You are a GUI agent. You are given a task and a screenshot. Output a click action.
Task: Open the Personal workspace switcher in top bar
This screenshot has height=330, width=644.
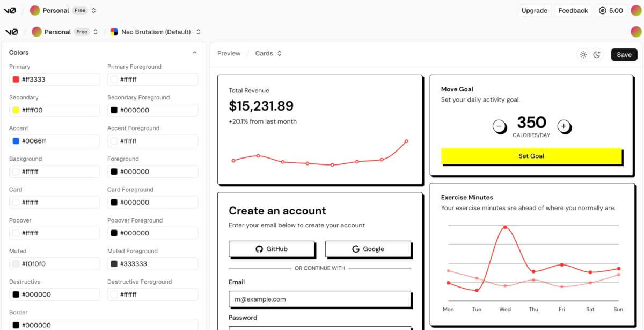(63, 10)
